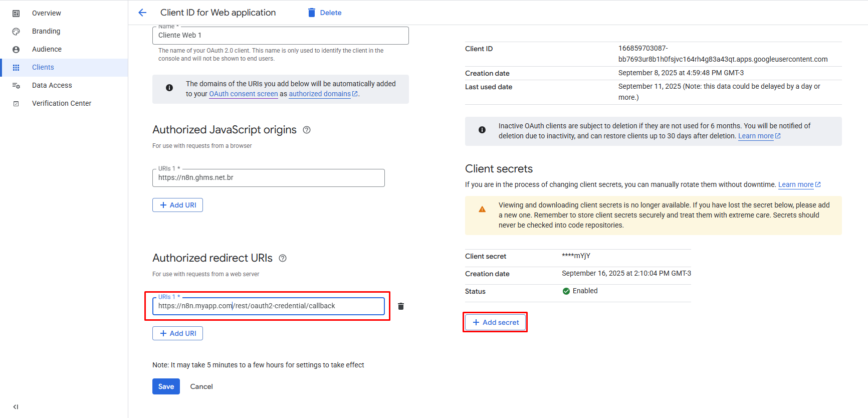
Task: Open the Audience page
Action: (47, 49)
